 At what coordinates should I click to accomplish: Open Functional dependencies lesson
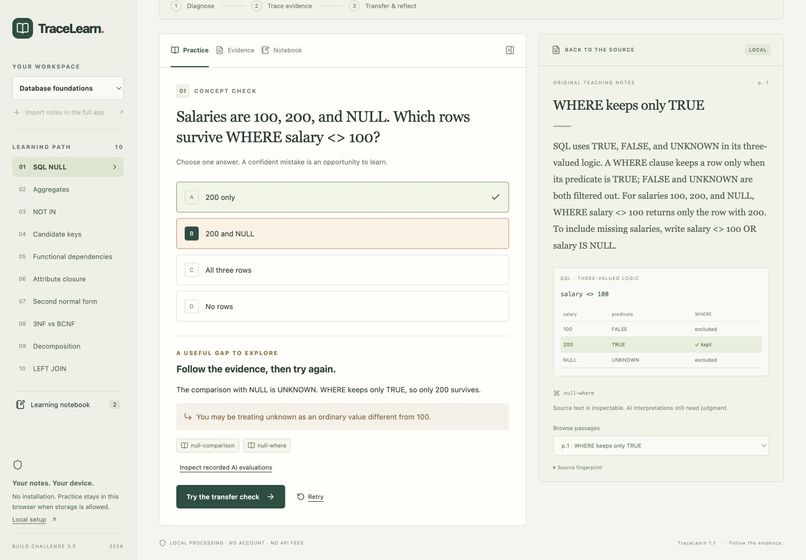coord(68,257)
